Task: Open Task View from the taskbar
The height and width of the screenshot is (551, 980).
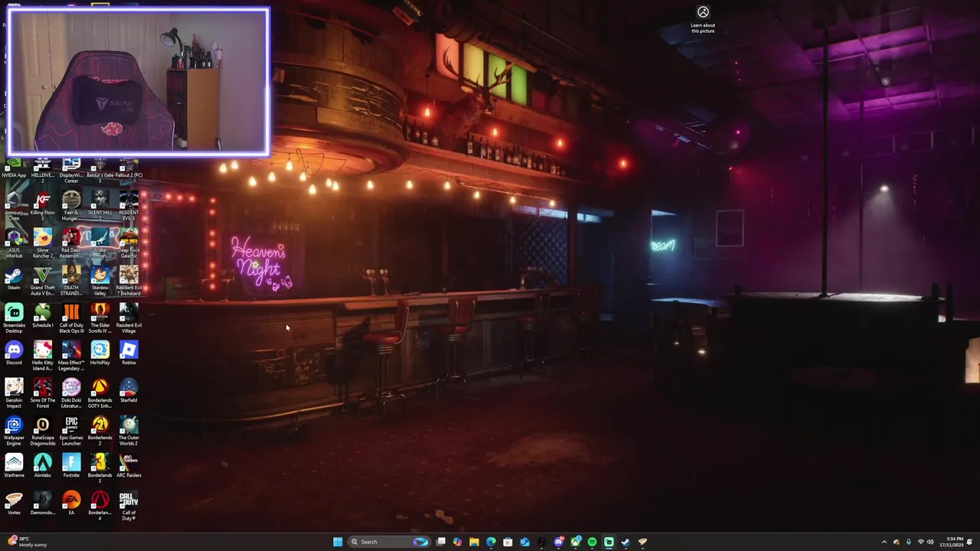Action: [441, 542]
